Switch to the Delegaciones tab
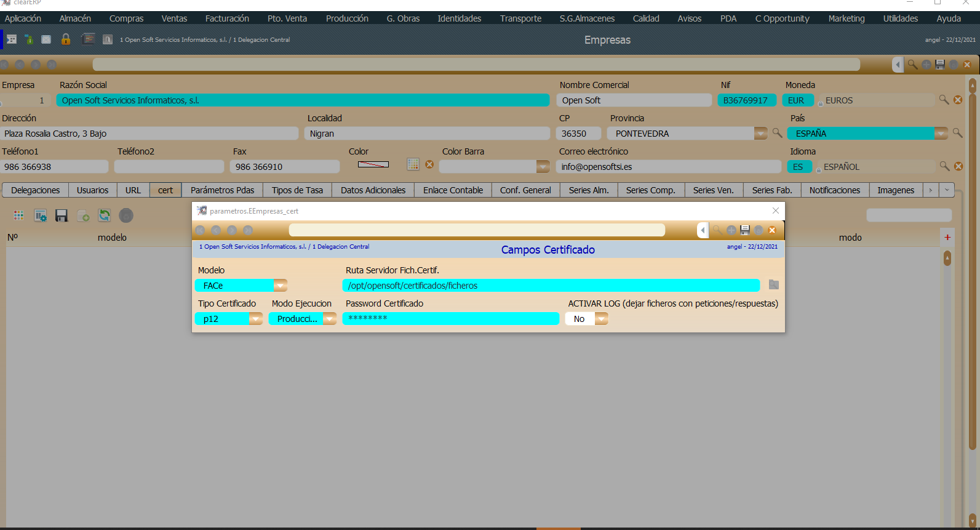 pyautogui.click(x=35, y=190)
